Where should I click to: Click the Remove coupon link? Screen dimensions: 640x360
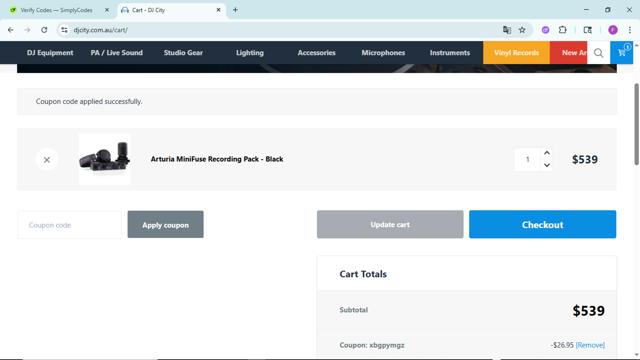590,345
